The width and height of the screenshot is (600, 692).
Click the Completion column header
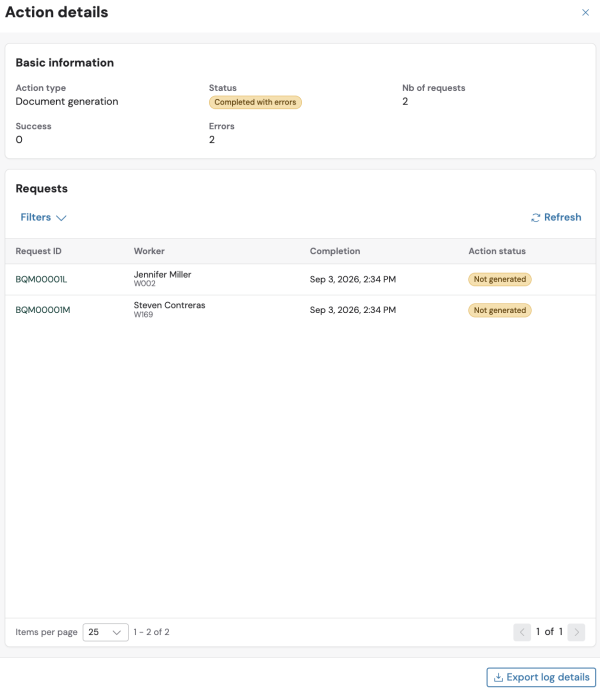[335, 251]
